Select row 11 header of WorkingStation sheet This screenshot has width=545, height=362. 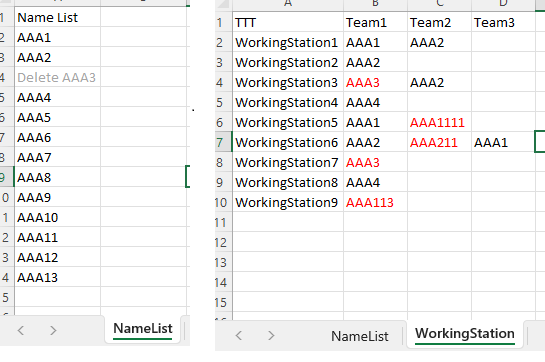[x=223, y=222]
